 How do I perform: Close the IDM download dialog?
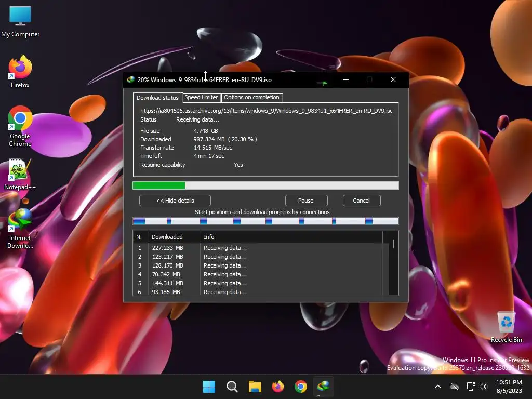coord(393,79)
